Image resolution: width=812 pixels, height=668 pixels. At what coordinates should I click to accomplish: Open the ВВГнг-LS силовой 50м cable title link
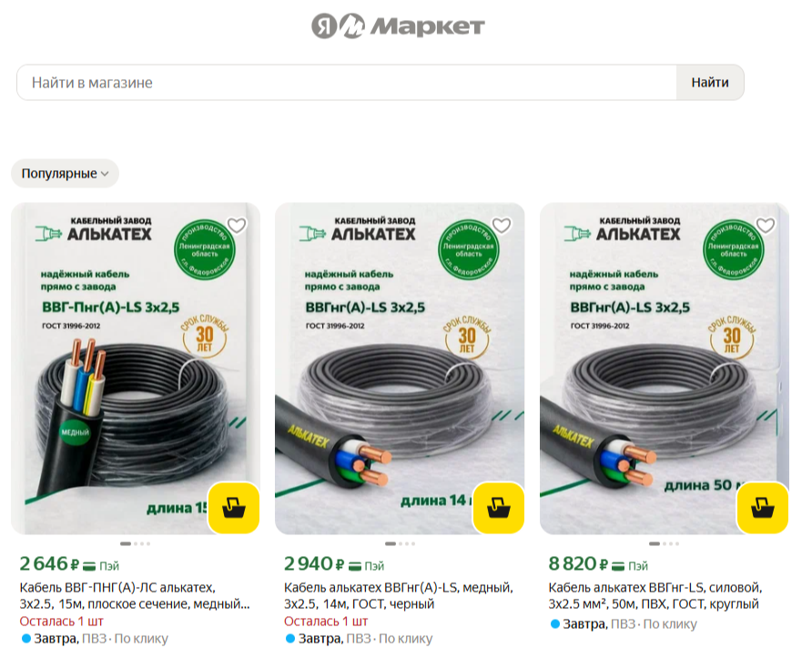tap(655, 596)
